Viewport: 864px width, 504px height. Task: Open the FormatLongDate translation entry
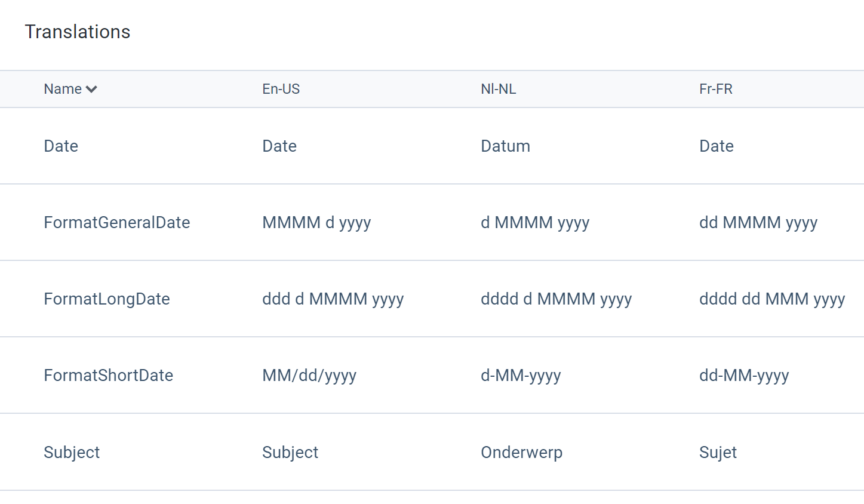[106, 299]
